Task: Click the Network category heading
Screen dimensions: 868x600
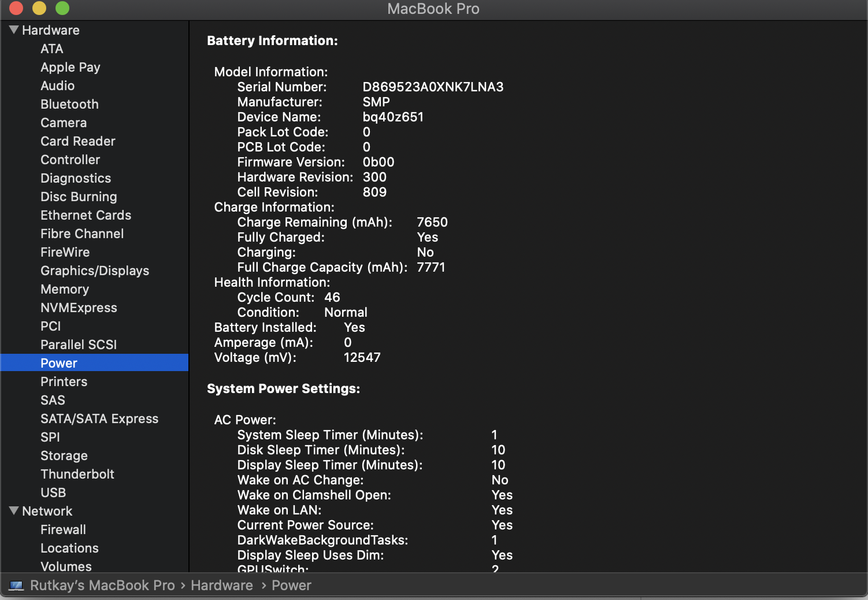Action: point(47,511)
